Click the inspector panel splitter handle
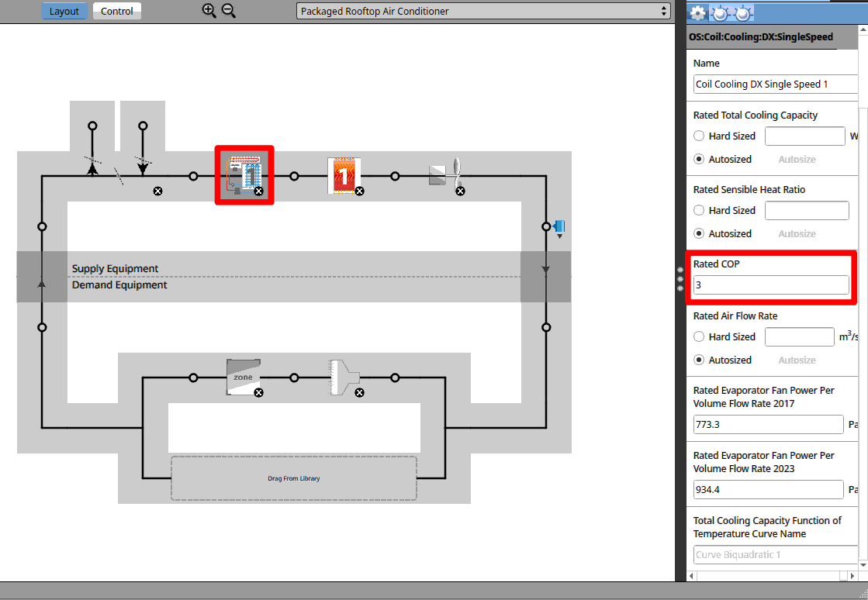Screen dimensions: 868x600 (680, 279)
